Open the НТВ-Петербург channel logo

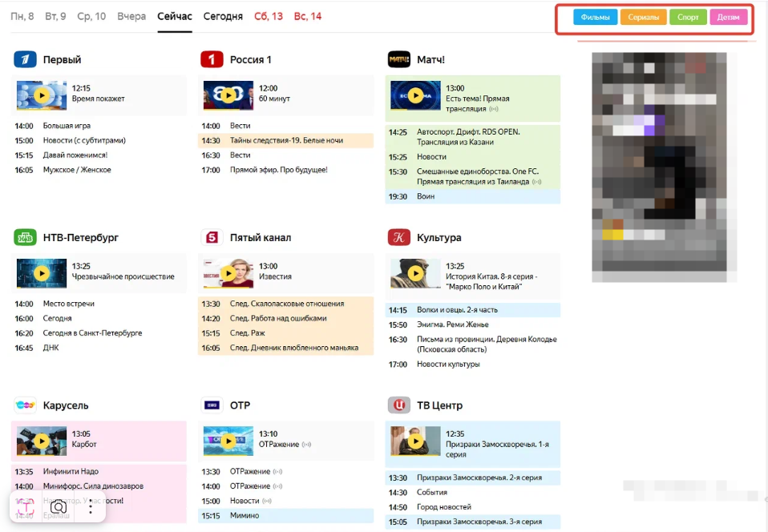25,237
